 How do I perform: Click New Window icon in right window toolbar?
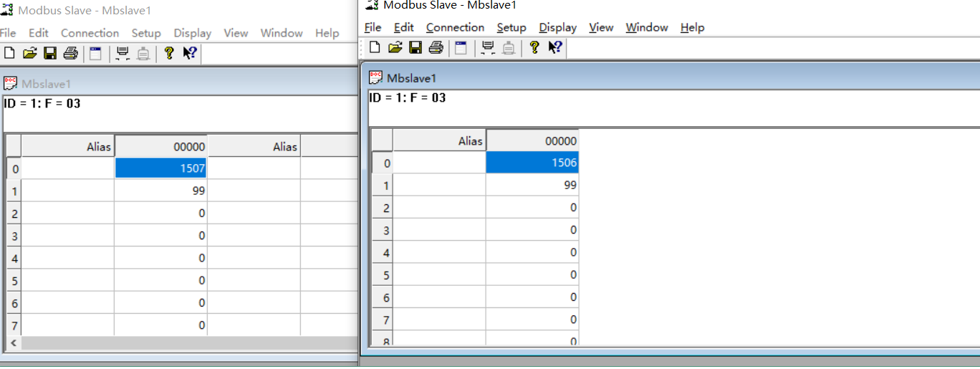coord(461,47)
